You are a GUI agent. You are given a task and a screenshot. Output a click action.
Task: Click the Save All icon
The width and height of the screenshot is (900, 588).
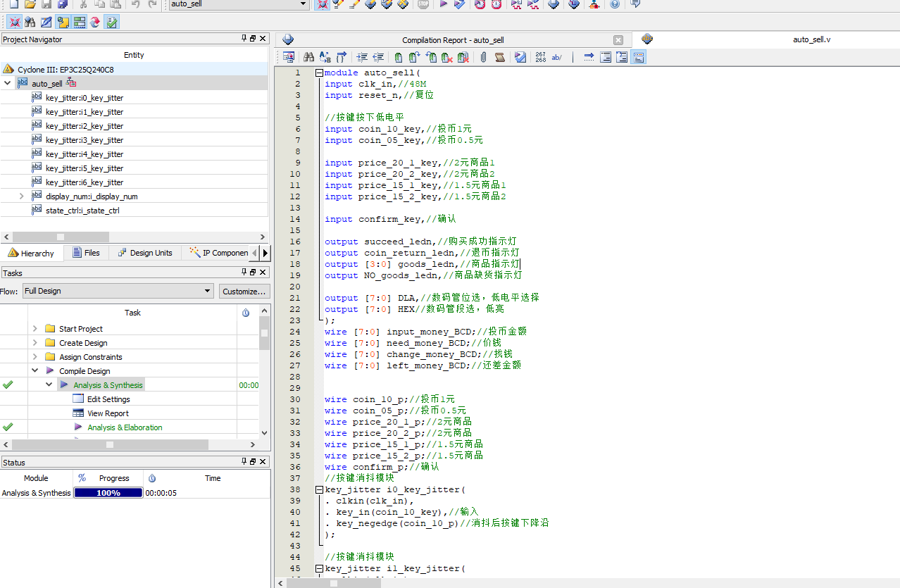point(63,4)
